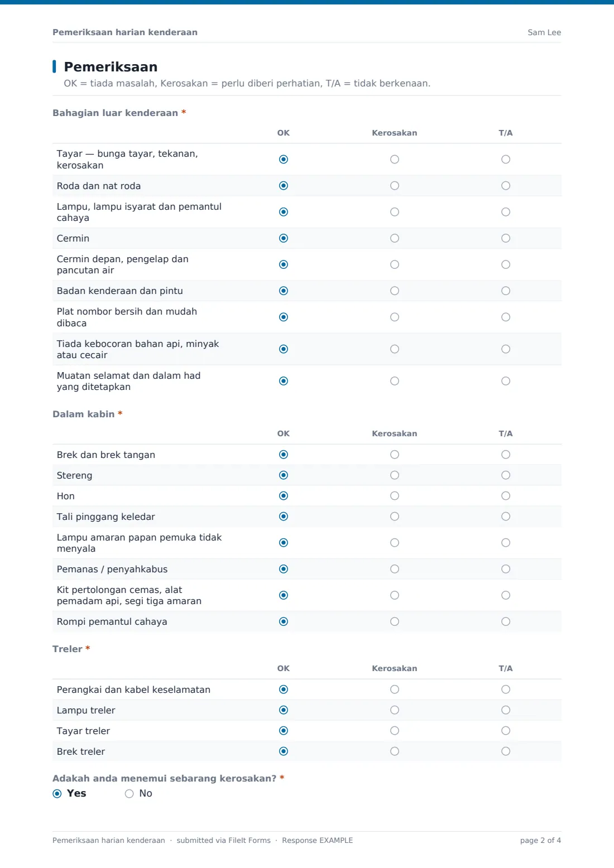Select Kerosakan for Hon
This screenshot has width=614, height=868.
tap(395, 496)
